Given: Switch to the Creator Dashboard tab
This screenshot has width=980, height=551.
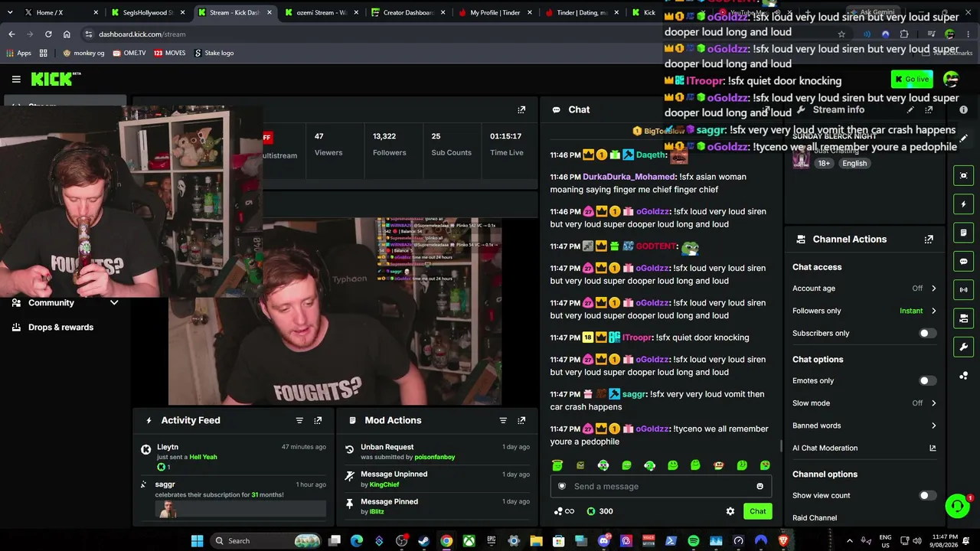Looking at the screenshot, I should (x=408, y=12).
